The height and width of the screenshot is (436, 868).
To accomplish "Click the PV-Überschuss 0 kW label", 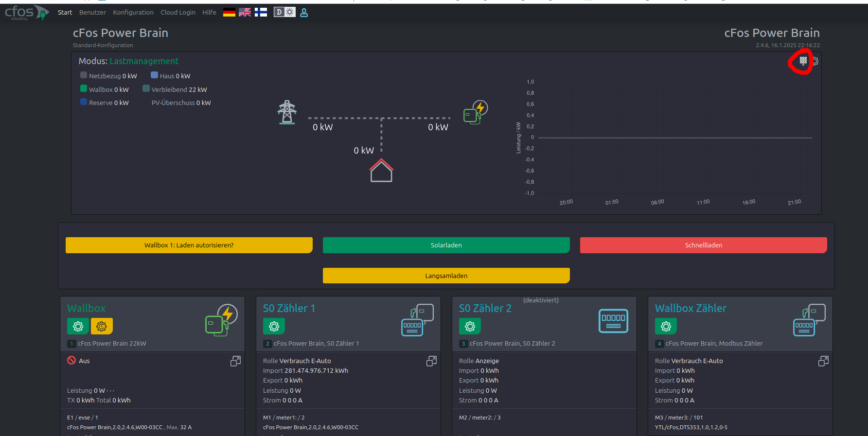I will pyautogui.click(x=181, y=103).
